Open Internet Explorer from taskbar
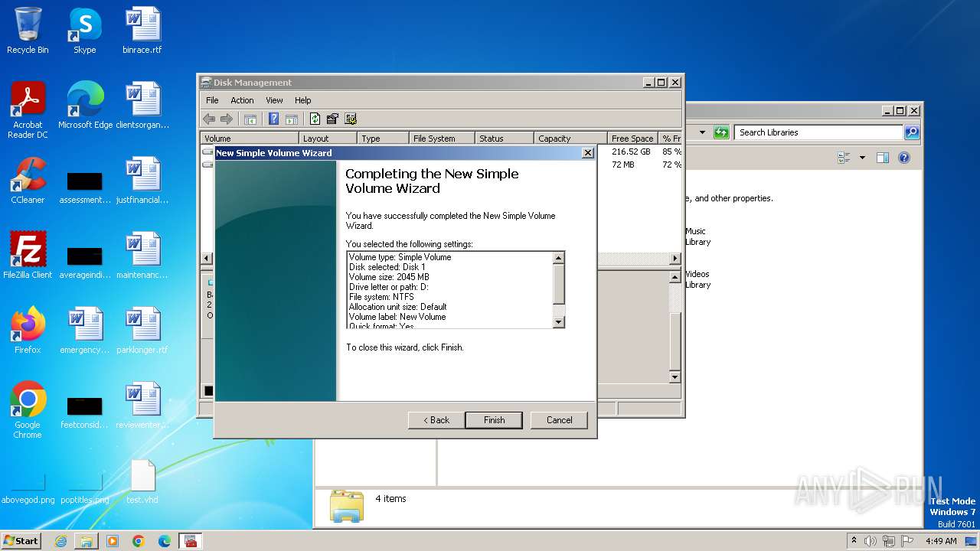 [x=60, y=541]
